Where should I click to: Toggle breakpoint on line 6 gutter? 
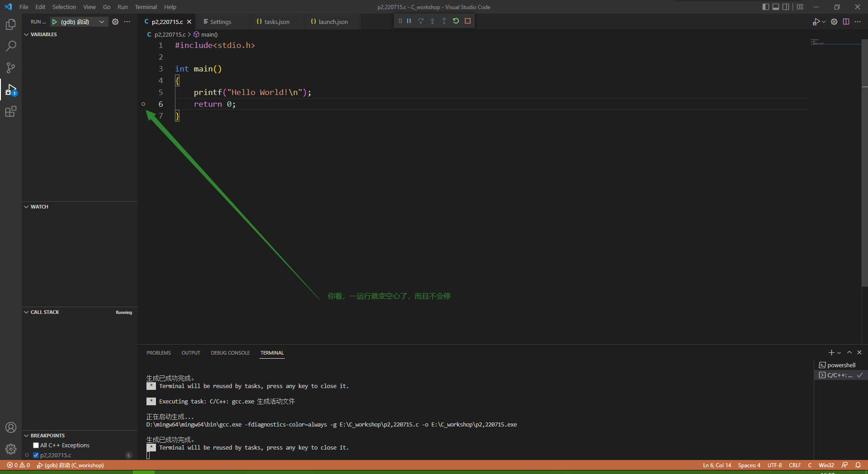point(143,104)
